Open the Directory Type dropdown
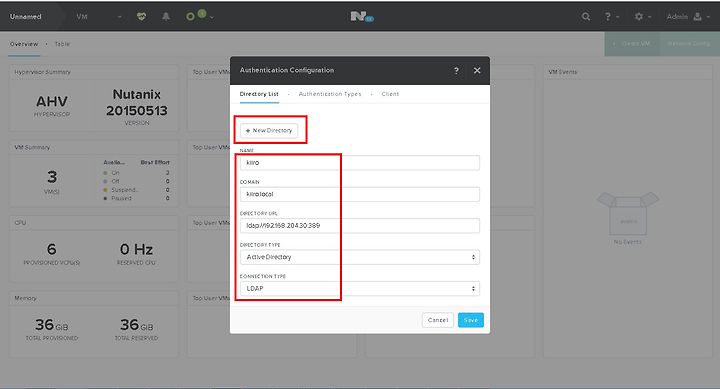 [360, 257]
